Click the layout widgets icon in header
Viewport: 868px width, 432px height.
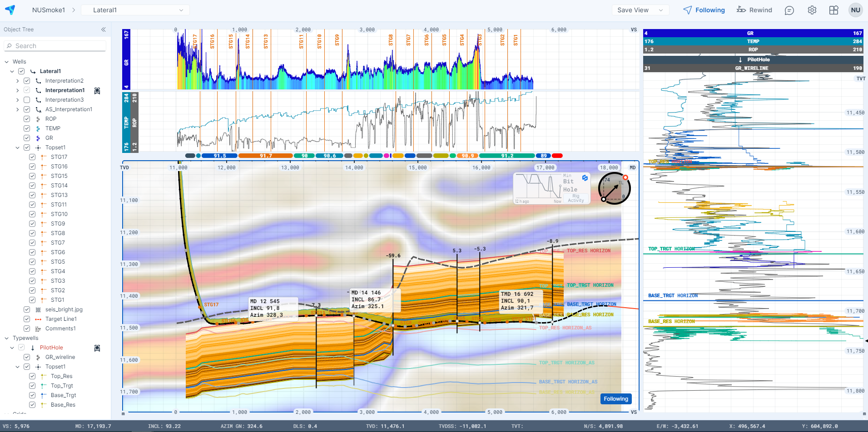[x=834, y=10]
